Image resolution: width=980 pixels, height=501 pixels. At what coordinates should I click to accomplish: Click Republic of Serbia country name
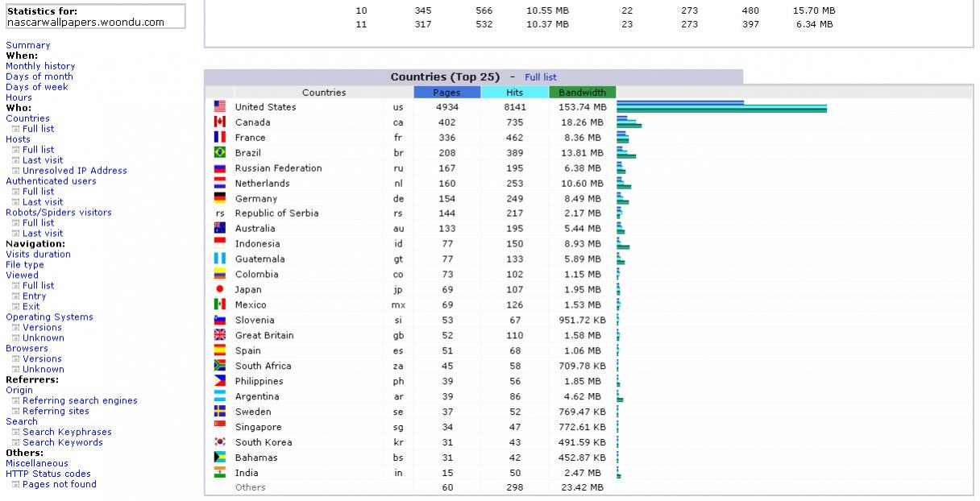tap(276, 213)
